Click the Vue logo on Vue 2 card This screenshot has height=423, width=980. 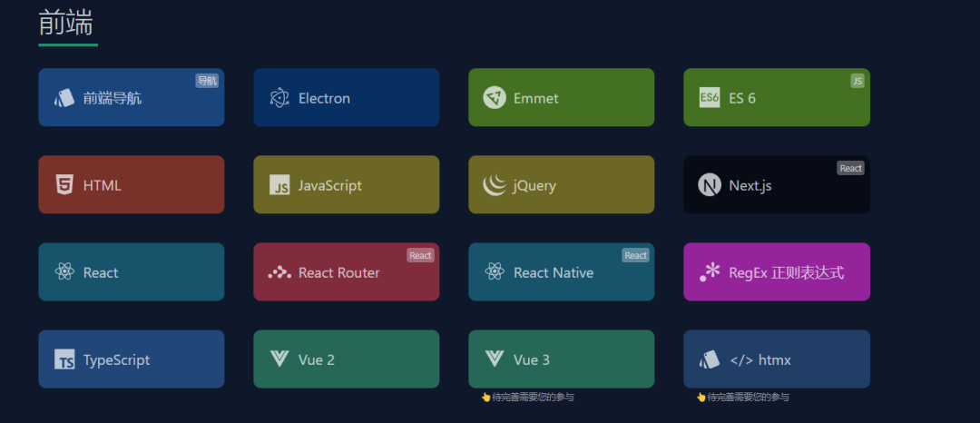point(279,359)
